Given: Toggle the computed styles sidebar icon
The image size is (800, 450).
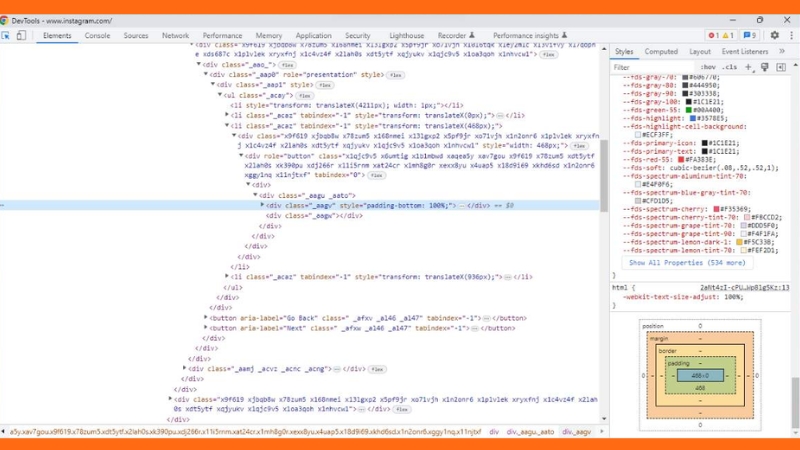Looking at the screenshot, I should [781, 67].
